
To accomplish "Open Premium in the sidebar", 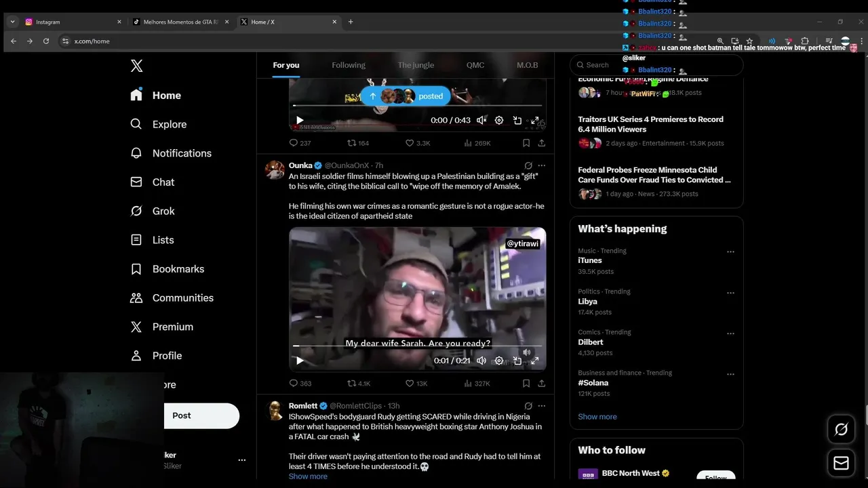I will [x=161, y=327].
